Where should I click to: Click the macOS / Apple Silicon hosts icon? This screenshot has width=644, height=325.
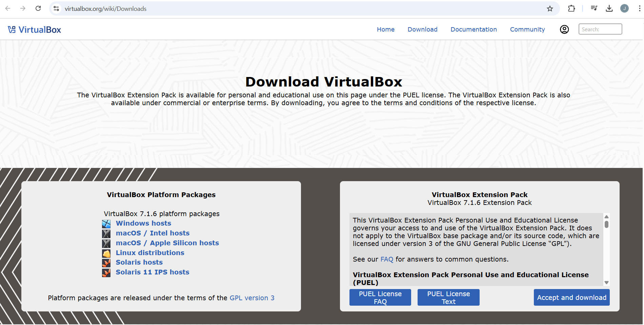[106, 244]
